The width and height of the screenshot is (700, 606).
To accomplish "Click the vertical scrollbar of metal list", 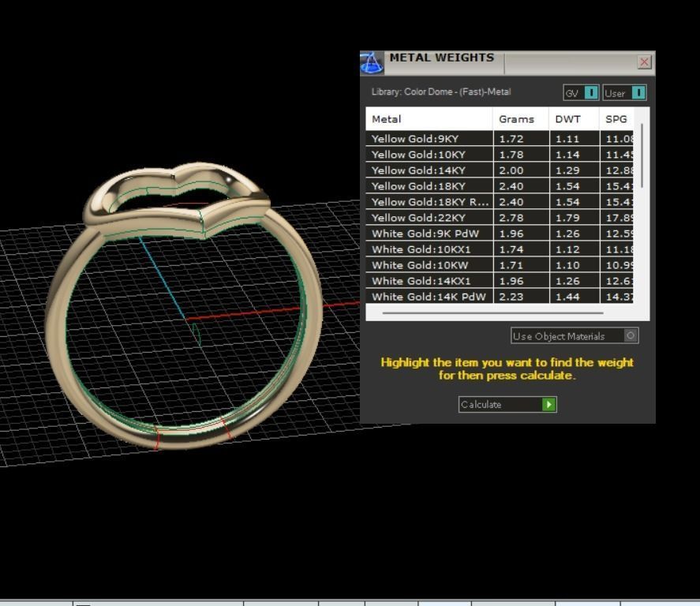I will 642,155.
